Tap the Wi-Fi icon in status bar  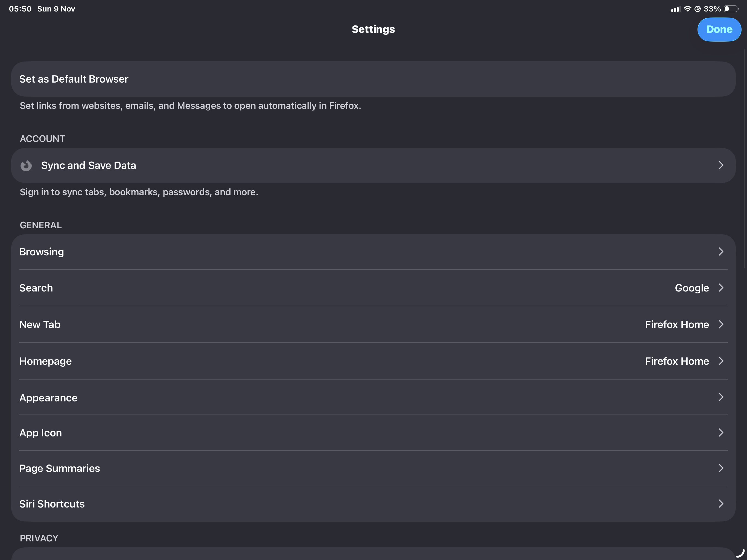click(x=687, y=9)
